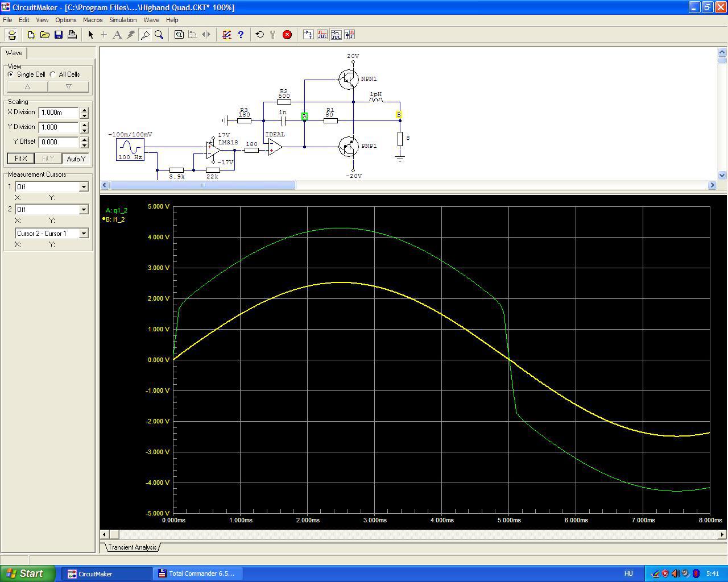Increase Y Offset with up arrow
Screen dimensions: 728x582
tap(84, 140)
